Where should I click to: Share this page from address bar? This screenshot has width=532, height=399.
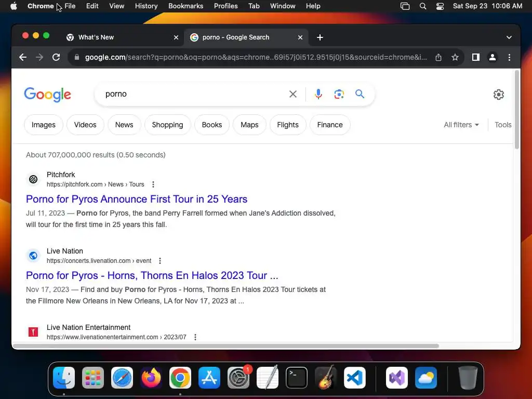coord(438,57)
